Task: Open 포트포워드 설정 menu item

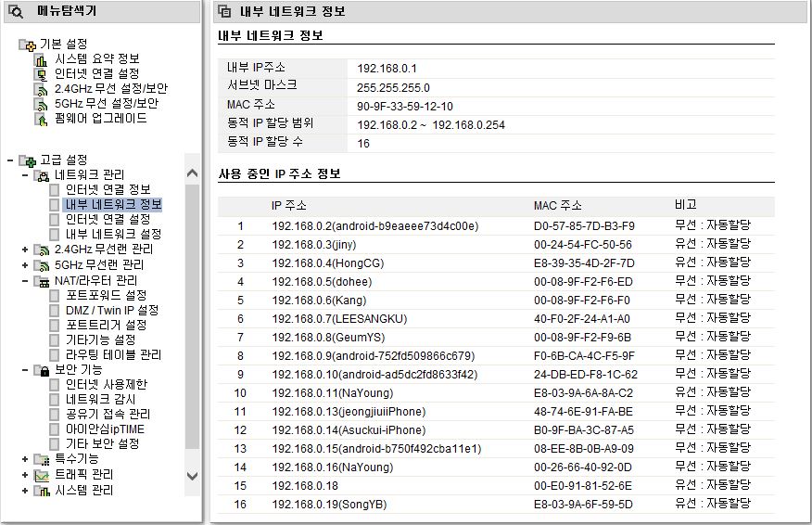Action: (x=107, y=295)
